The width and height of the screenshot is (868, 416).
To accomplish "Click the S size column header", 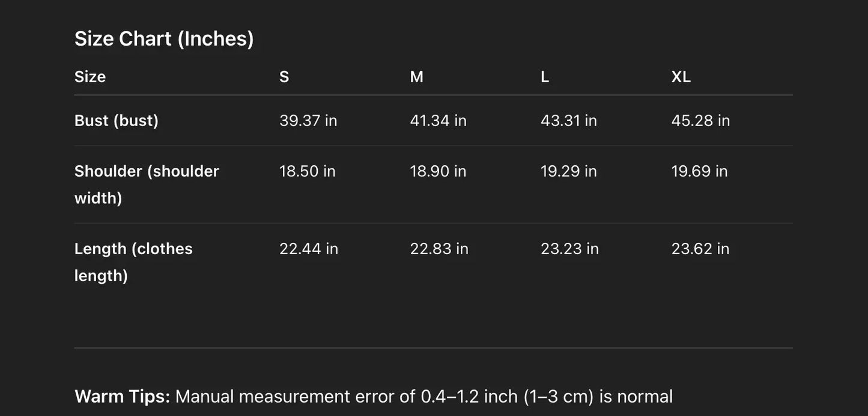I will click(284, 77).
